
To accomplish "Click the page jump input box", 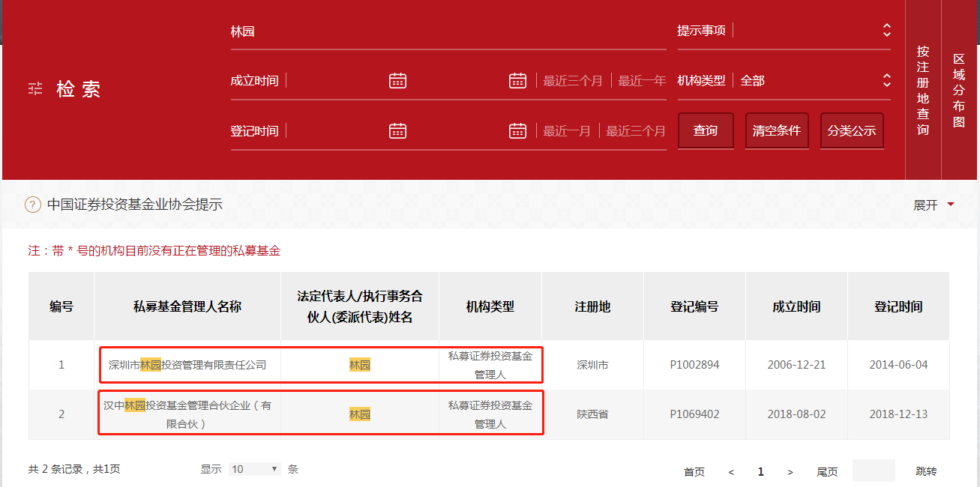I will coord(874,471).
